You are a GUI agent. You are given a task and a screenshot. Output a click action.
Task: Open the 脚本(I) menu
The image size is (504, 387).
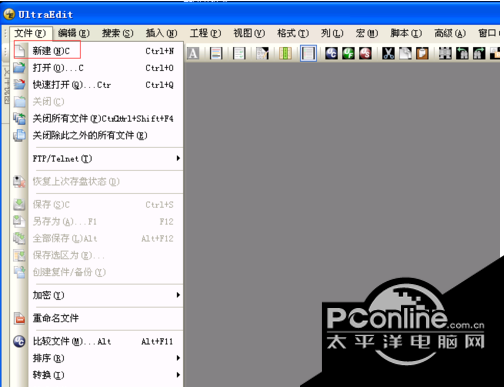[x=406, y=33]
